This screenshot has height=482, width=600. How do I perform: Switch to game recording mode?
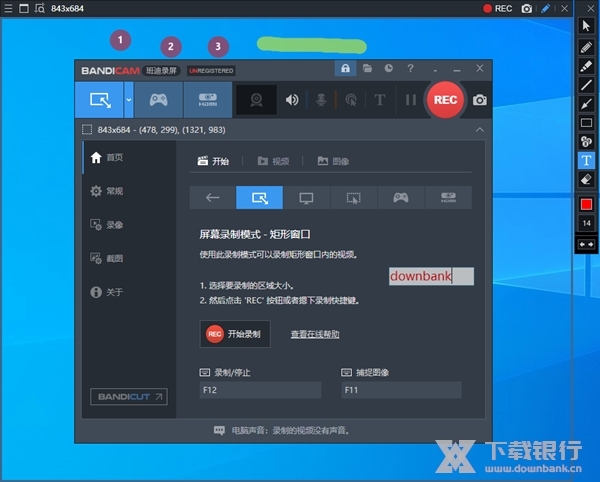point(158,100)
